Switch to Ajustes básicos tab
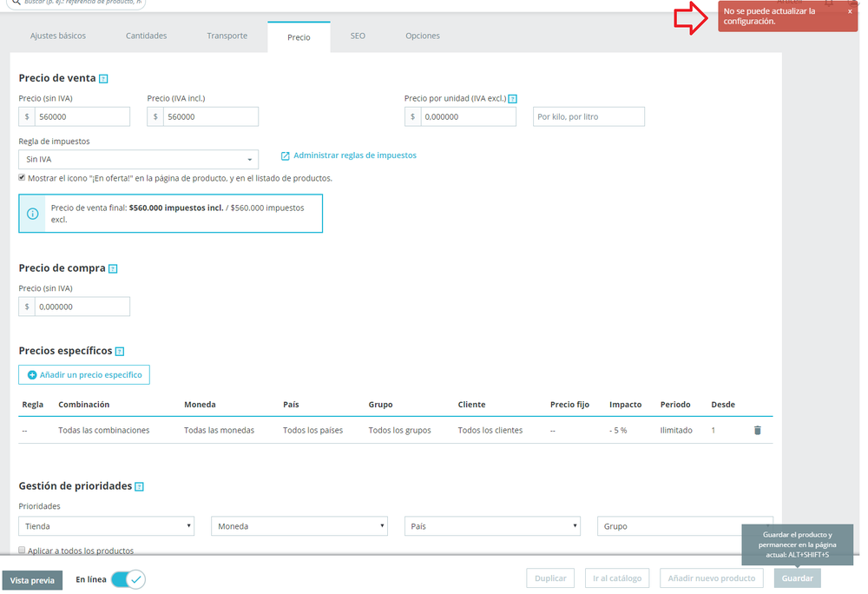This screenshot has height=594, width=868. pyautogui.click(x=58, y=36)
